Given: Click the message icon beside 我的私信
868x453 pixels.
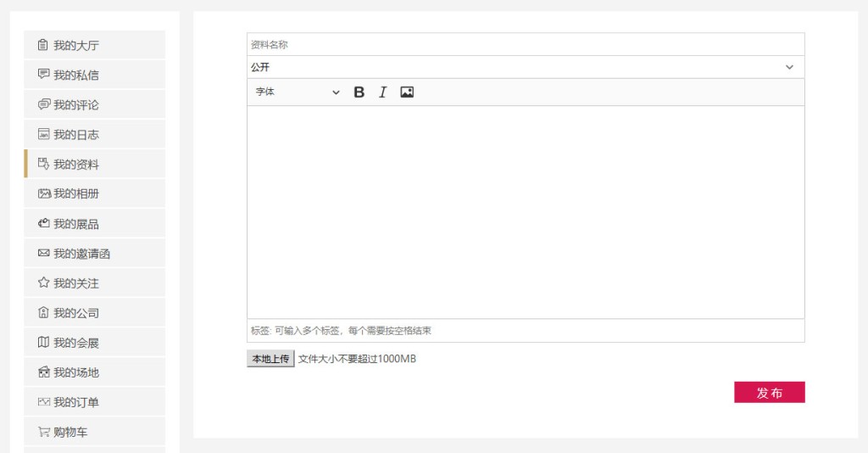Looking at the screenshot, I should [43, 74].
